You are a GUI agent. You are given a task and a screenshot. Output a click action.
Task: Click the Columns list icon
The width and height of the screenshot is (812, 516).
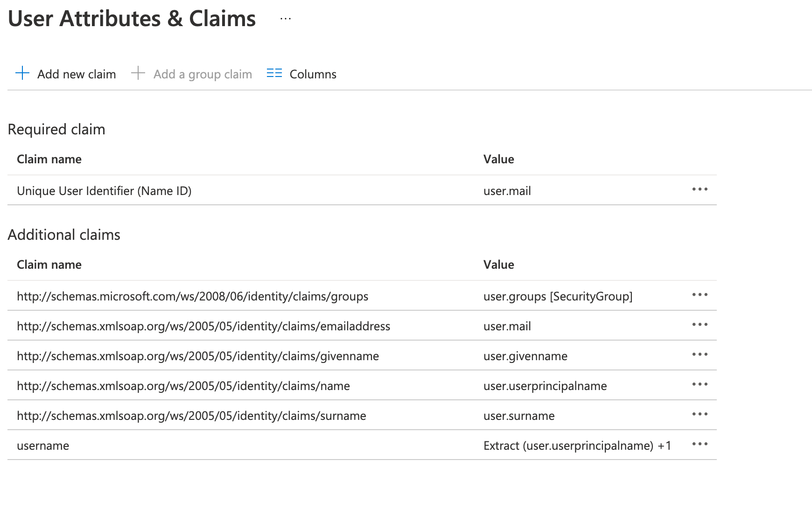tap(274, 73)
